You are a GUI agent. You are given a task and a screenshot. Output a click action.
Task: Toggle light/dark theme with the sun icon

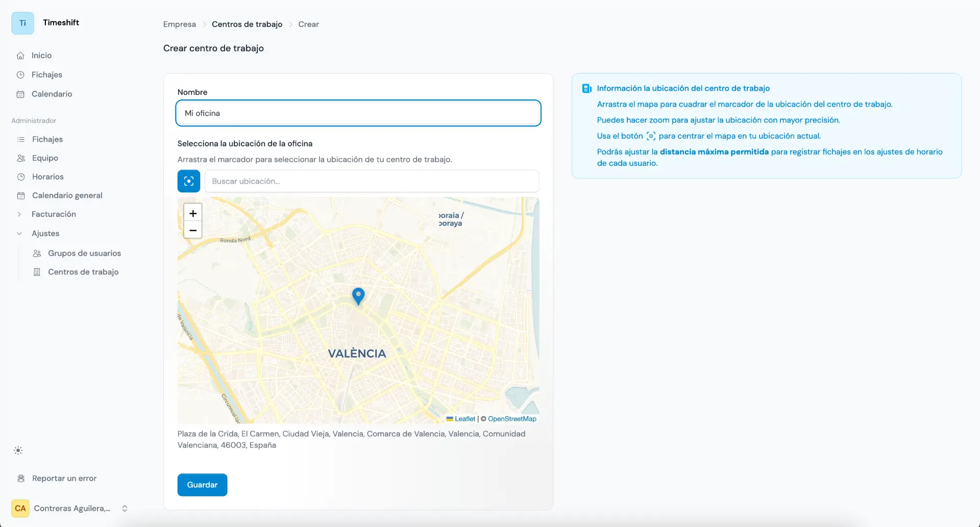18,450
